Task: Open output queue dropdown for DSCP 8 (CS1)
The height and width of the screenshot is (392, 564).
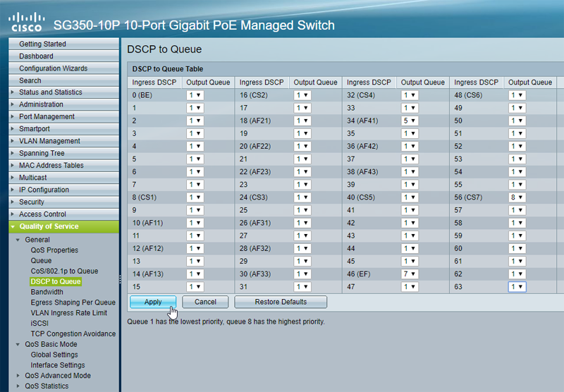Action: coord(195,197)
